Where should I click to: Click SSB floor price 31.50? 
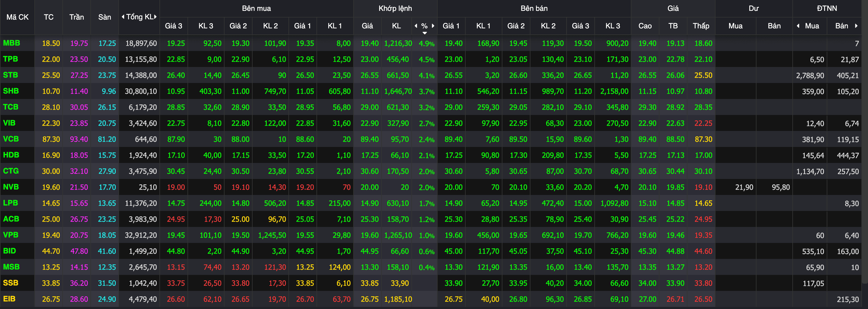pyautogui.click(x=107, y=283)
